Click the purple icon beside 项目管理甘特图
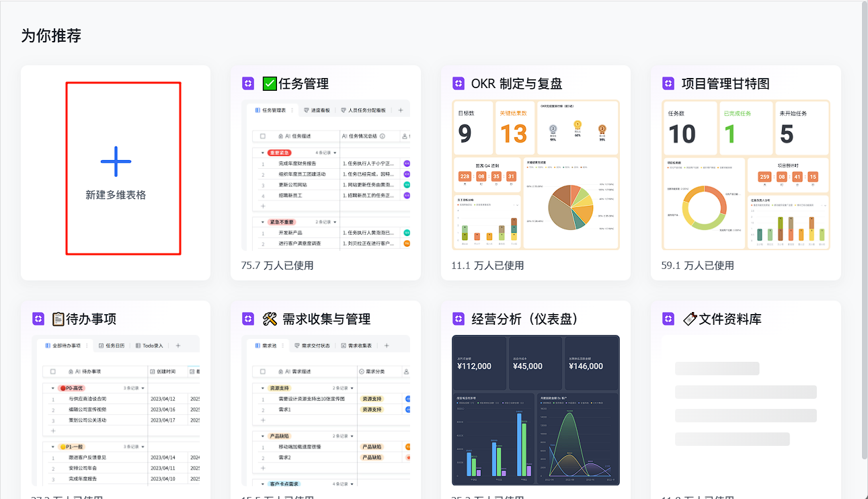The image size is (868, 499). coord(668,83)
